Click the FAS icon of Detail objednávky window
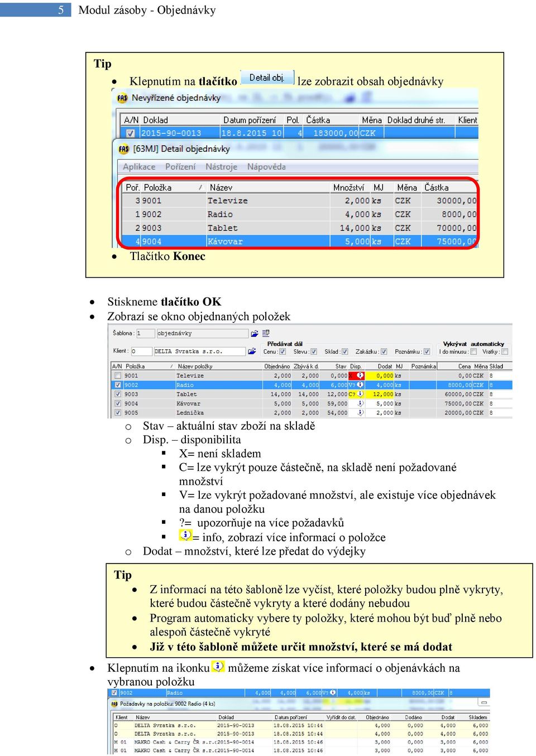This screenshot has height=756, width=536. click(123, 149)
